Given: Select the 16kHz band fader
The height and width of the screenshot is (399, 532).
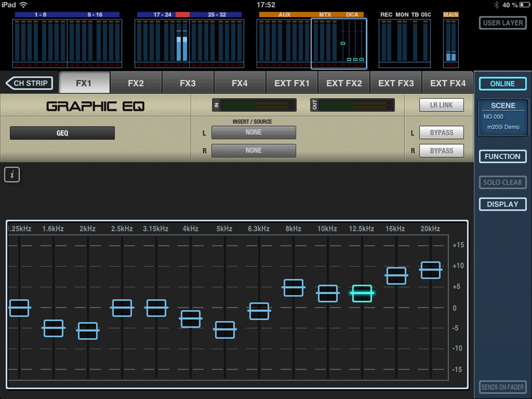Looking at the screenshot, I should pos(396,275).
